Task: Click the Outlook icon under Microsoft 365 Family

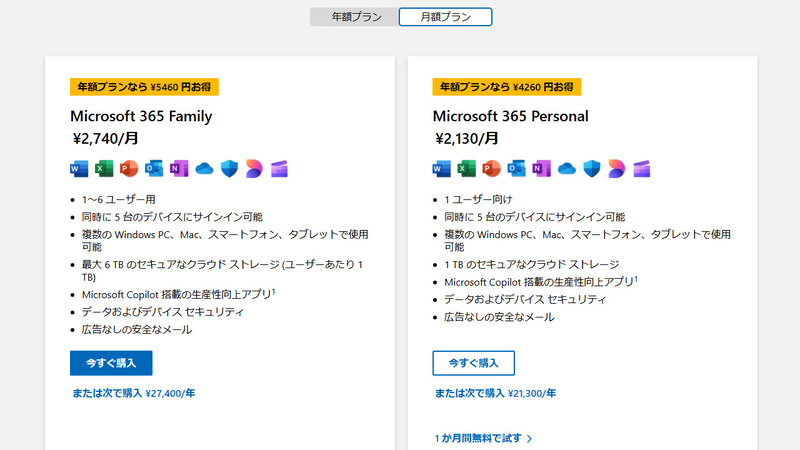Action: point(154,168)
